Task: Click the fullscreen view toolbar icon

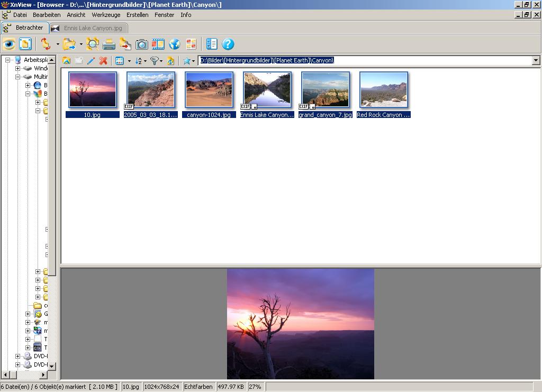Action: coord(25,44)
